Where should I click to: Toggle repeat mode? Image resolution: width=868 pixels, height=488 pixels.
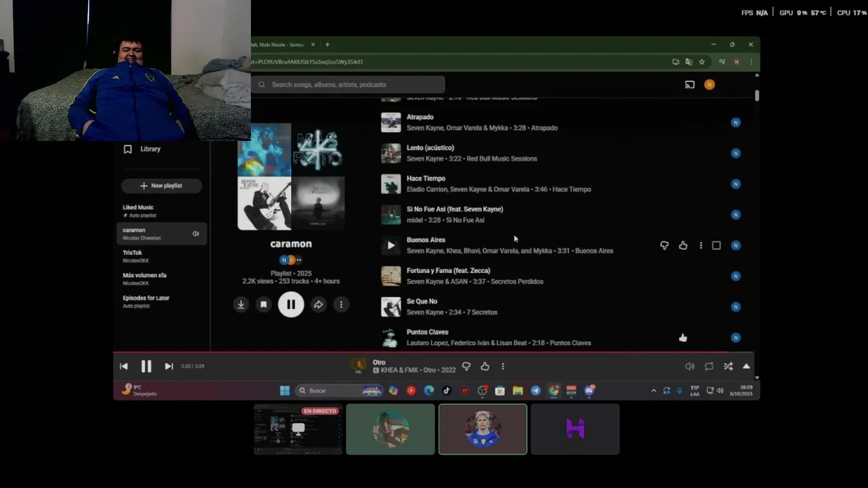[709, 366]
